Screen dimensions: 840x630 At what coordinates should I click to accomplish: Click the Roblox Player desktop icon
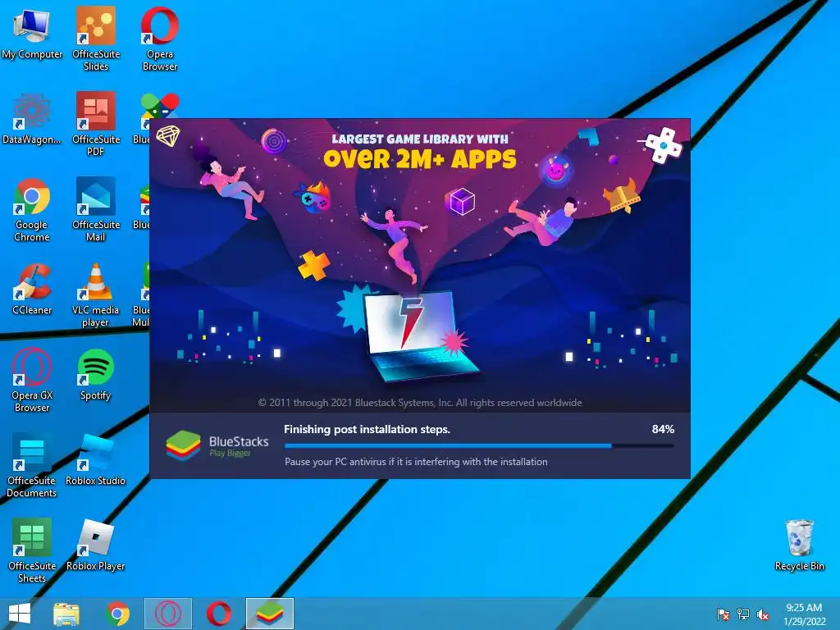(x=95, y=546)
